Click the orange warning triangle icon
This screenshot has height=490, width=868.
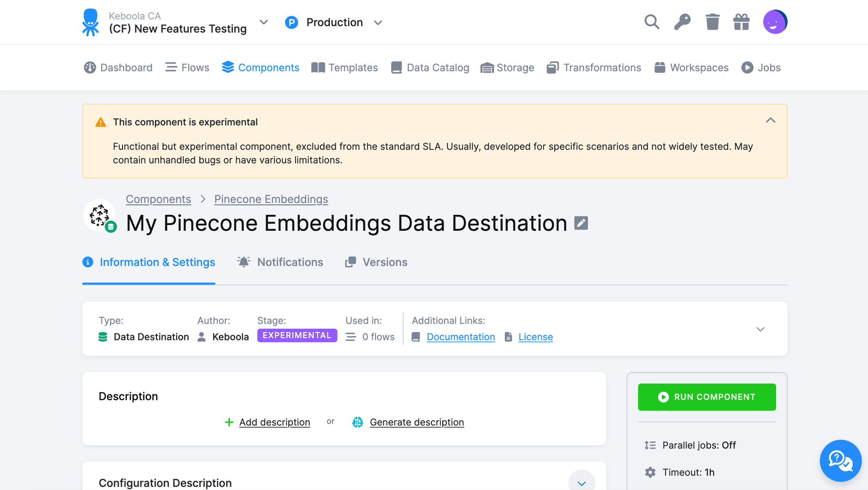101,122
